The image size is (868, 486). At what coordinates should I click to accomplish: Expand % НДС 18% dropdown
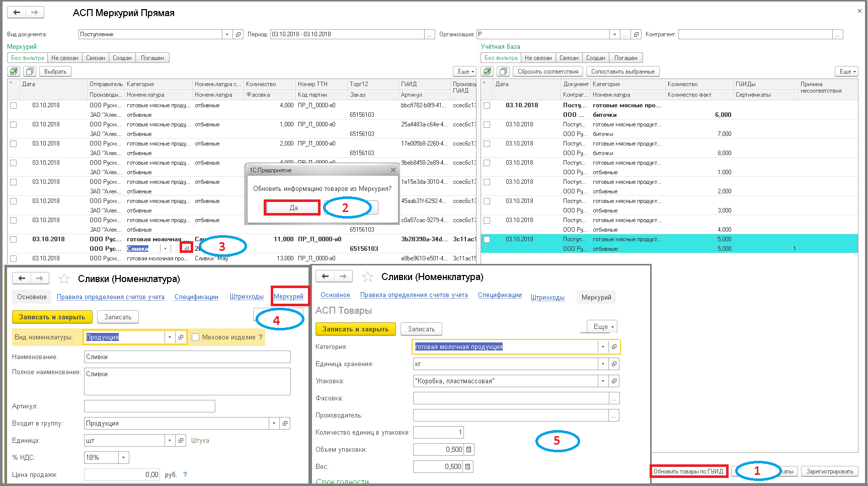(x=124, y=457)
